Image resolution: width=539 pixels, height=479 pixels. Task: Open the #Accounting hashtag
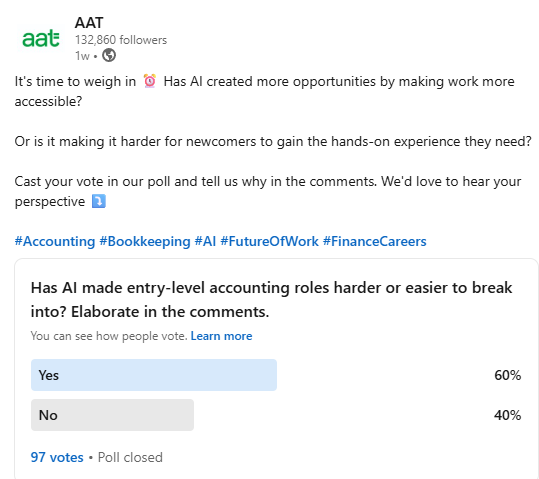[55, 241]
